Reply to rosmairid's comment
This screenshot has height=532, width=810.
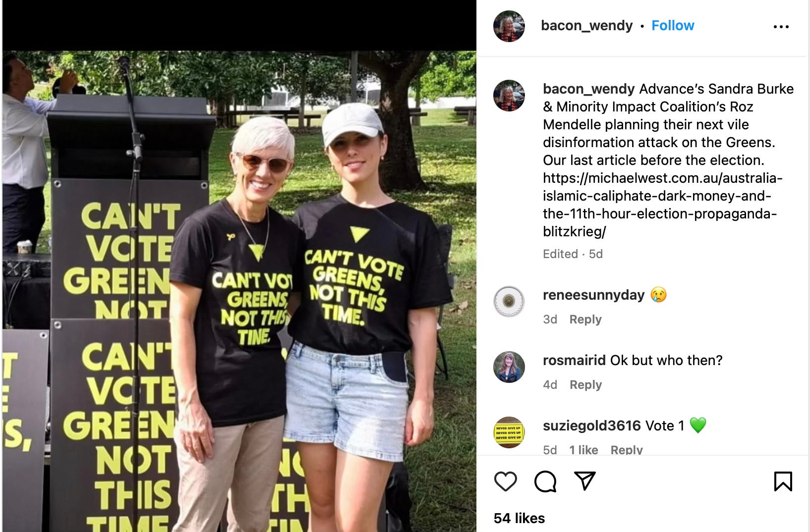(585, 385)
